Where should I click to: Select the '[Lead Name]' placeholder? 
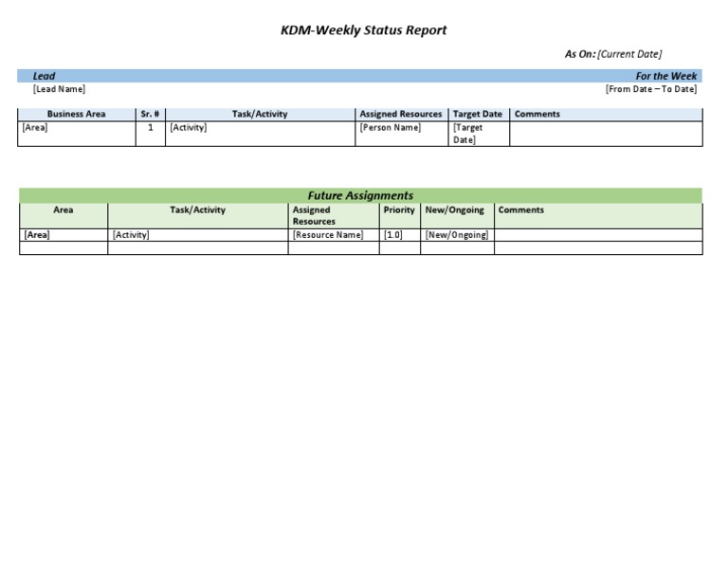coord(59,89)
